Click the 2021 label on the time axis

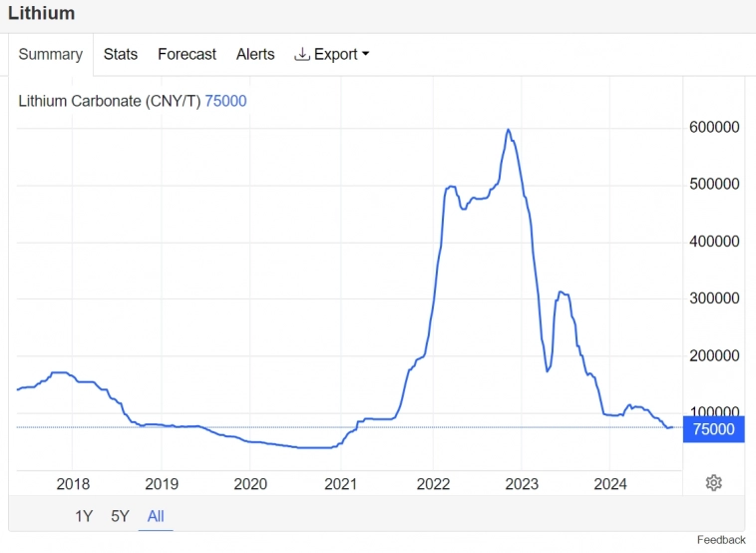click(x=340, y=484)
